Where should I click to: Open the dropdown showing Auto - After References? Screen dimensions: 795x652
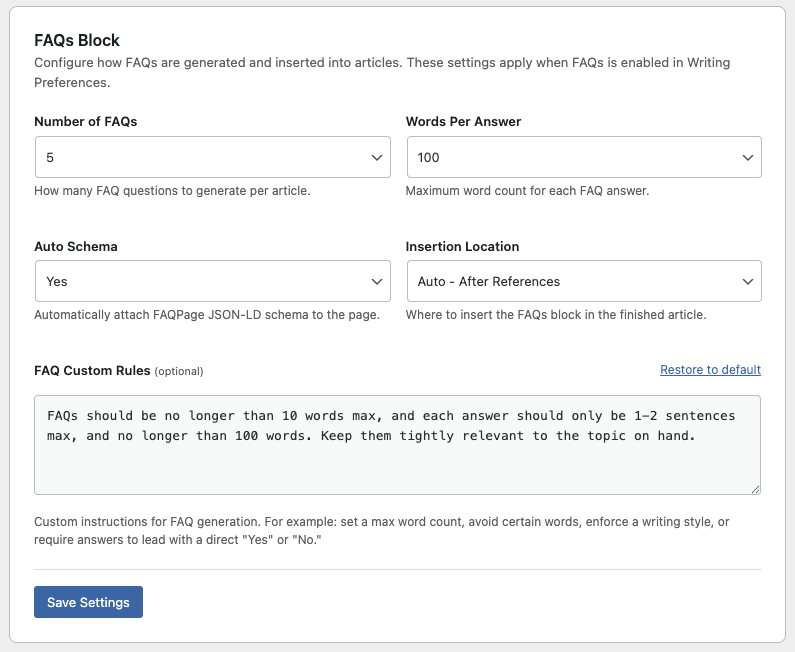pyautogui.click(x=584, y=281)
